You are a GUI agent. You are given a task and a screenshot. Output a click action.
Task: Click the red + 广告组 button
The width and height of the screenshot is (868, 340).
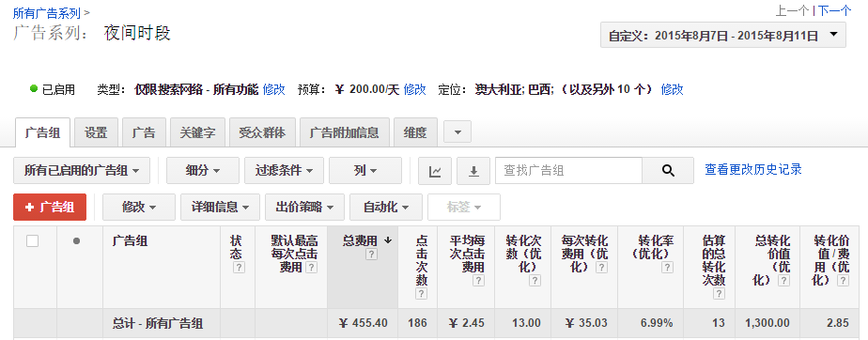pyautogui.click(x=50, y=208)
